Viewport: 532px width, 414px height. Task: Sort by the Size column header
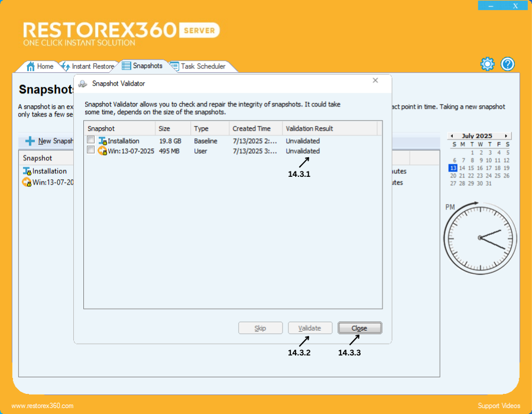pos(173,128)
